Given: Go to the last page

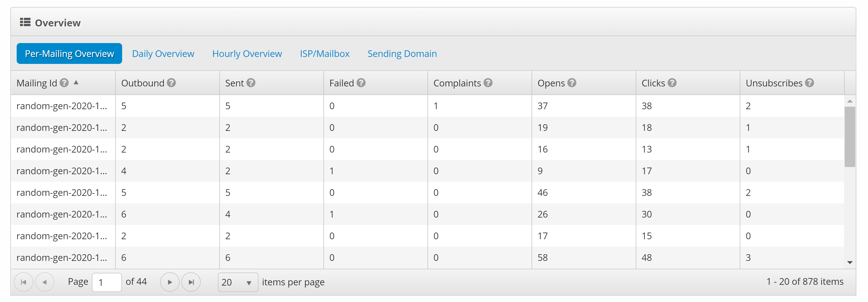Looking at the screenshot, I should 191,282.
